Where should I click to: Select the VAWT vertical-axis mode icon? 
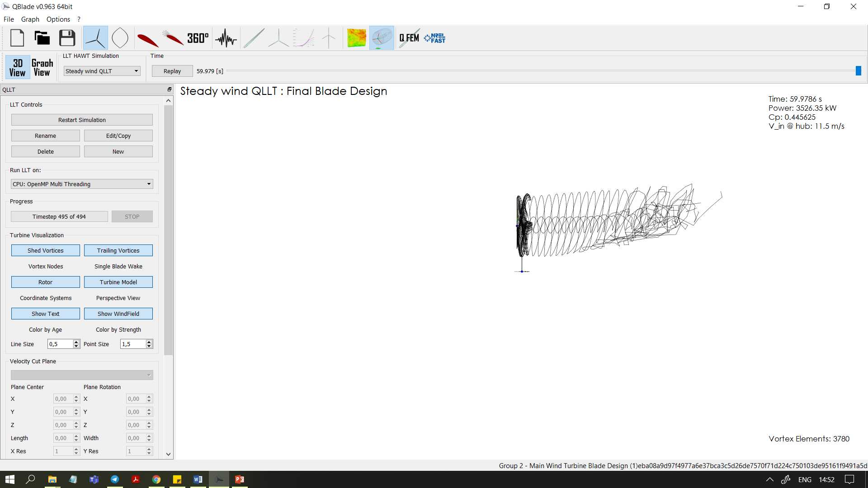point(120,38)
